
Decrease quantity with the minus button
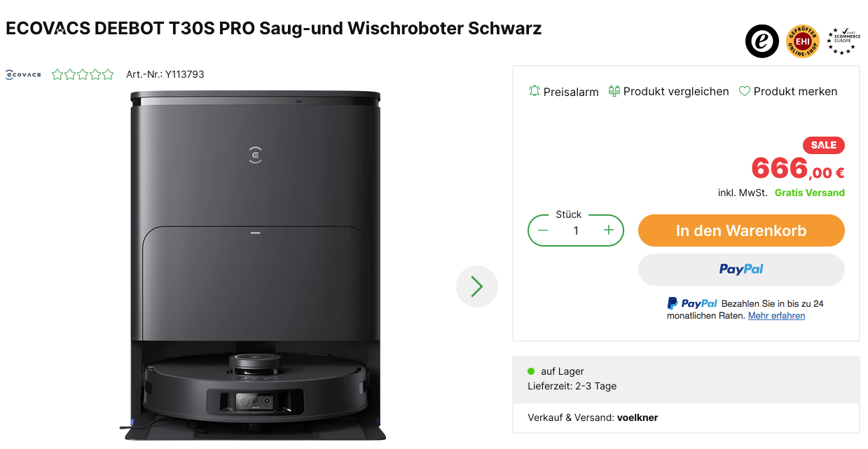[x=543, y=230]
